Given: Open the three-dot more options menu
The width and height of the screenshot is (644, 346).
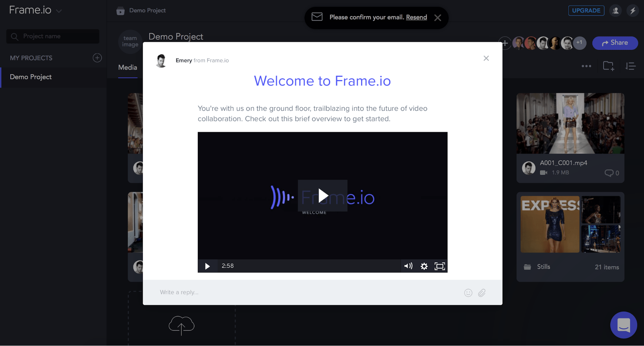Looking at the screenshot, I should point(586,66).
